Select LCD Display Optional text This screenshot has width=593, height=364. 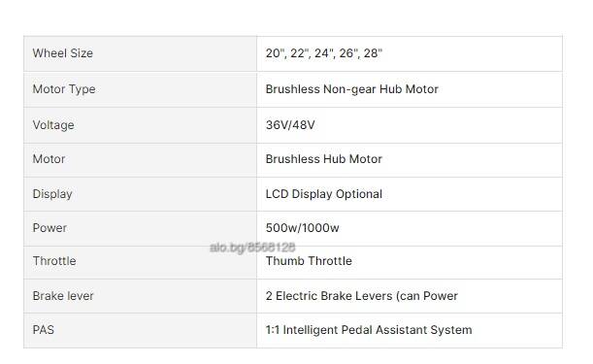point(324,194)
